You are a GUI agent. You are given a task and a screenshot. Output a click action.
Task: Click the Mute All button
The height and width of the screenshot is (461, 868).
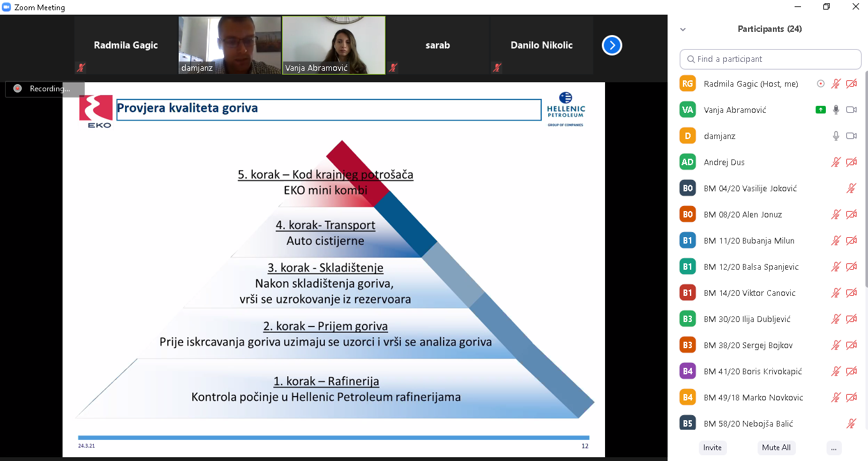point(776,448)
